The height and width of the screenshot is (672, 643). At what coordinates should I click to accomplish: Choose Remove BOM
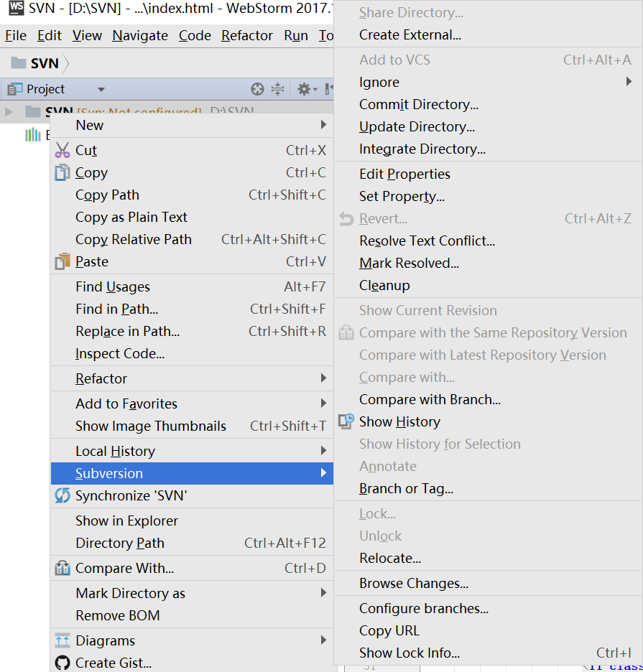(192, 615)
